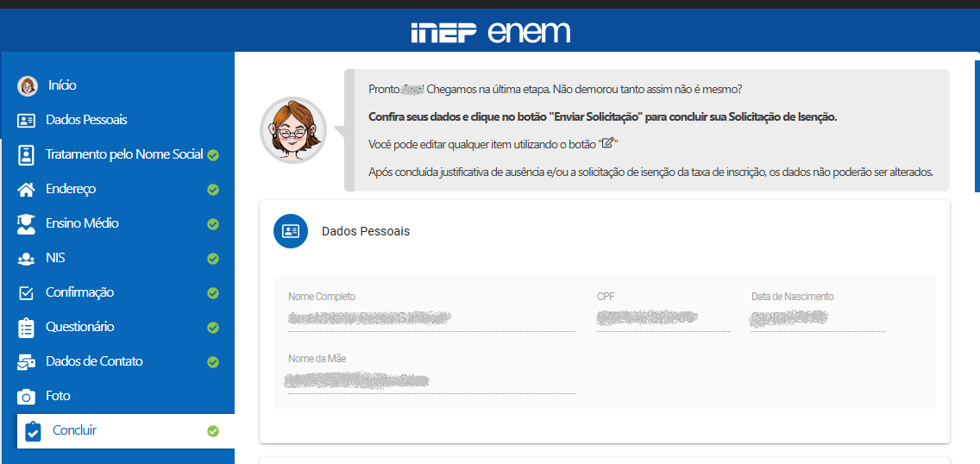Click the assistant avatar in the message bubble
This screenshot has width=980, height=464.
293,129
